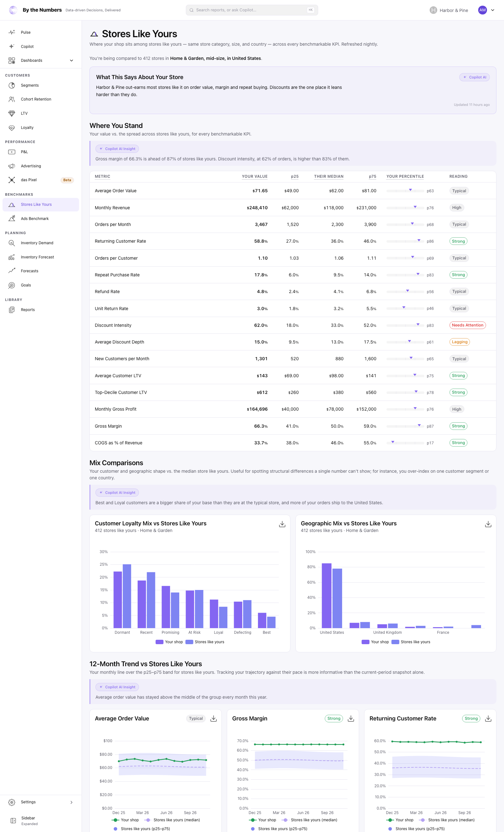Open the Pulse page icon
504x832 pixels.
pos(12,32)
